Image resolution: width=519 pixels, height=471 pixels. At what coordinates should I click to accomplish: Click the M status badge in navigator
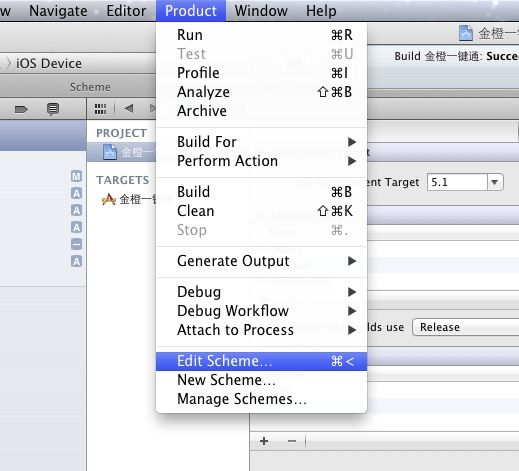point(76,176)
